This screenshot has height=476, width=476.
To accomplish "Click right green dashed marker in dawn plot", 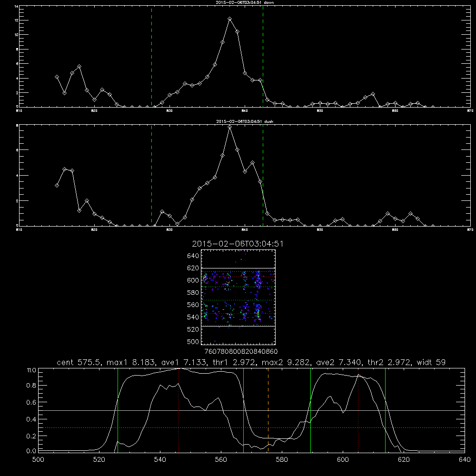I will click(263, 56).
